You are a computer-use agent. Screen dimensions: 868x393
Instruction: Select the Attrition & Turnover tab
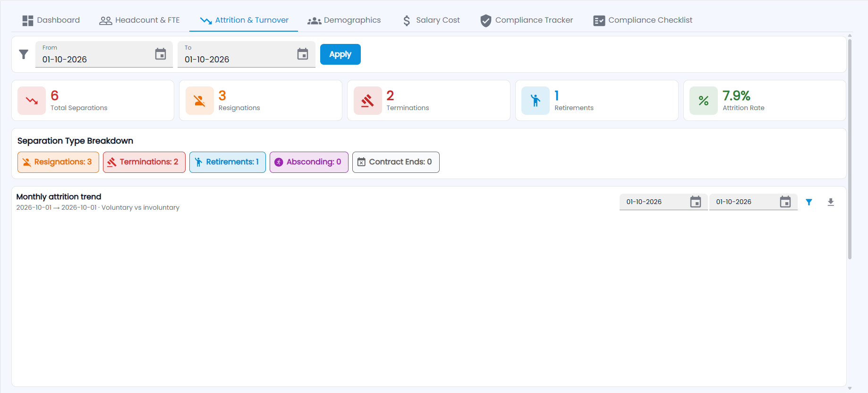tap(244, 20)
